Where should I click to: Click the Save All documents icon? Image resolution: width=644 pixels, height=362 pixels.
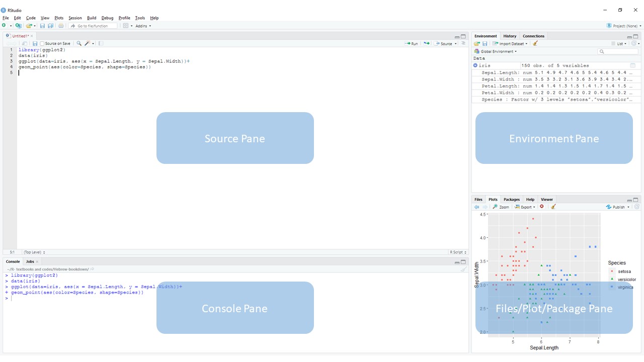50,26
